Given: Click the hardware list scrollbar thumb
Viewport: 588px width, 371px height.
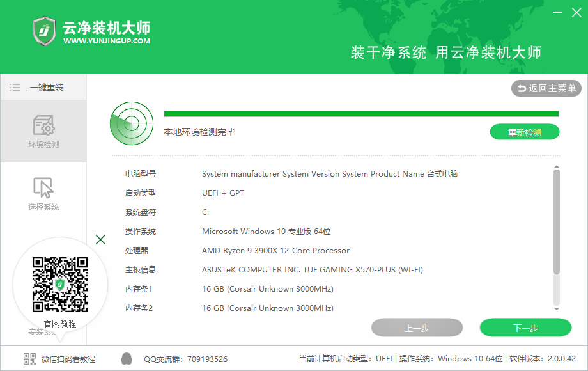Looking at the screenshot, I should coord(556,224).
